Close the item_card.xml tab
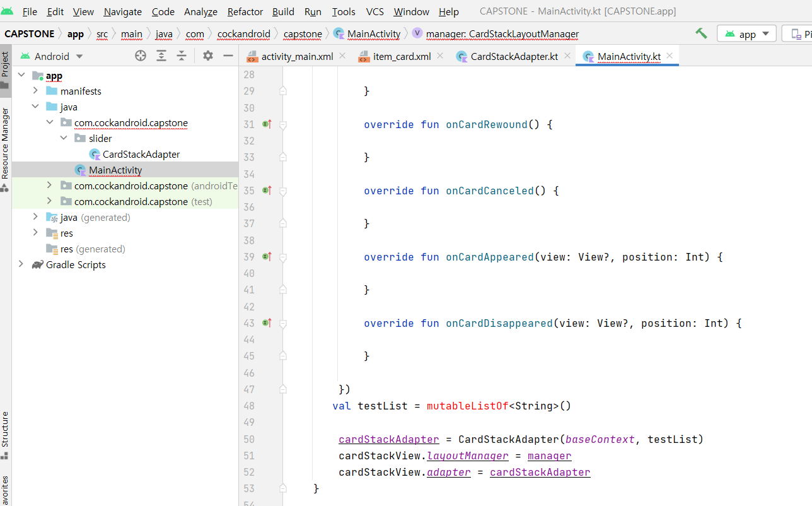Viewport: 812px width, 506px height. pos(440,56)
